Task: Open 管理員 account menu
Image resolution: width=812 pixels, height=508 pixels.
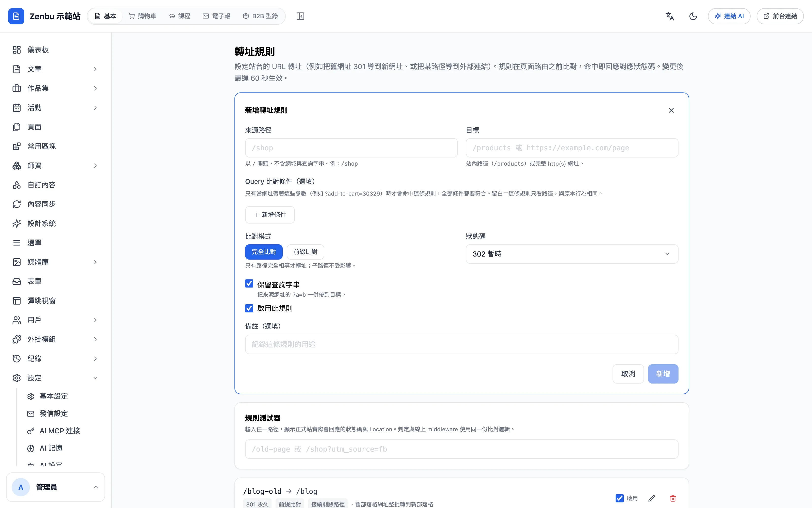Action: [55, 487]
